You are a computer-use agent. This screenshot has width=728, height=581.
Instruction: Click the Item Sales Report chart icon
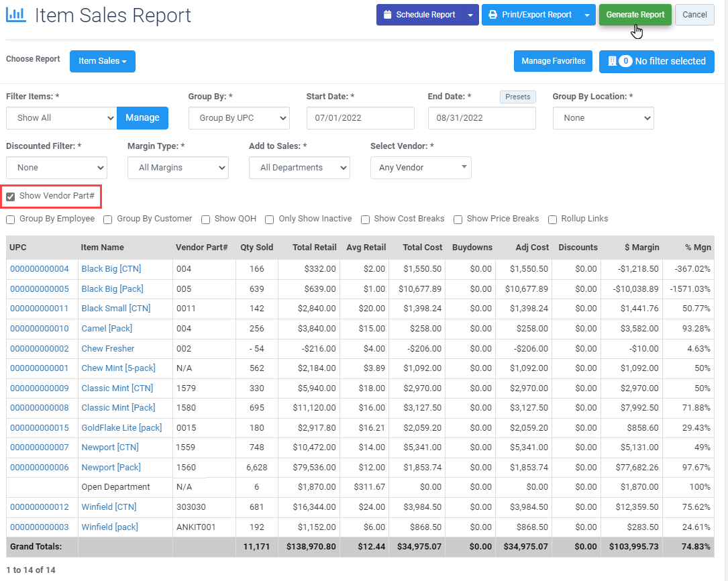15,15
